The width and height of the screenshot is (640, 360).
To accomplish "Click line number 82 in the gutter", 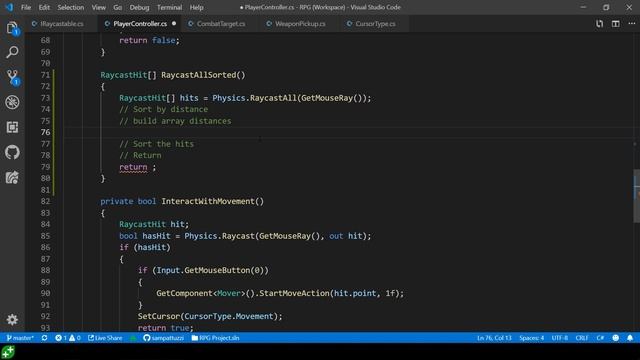I will 45,201.
